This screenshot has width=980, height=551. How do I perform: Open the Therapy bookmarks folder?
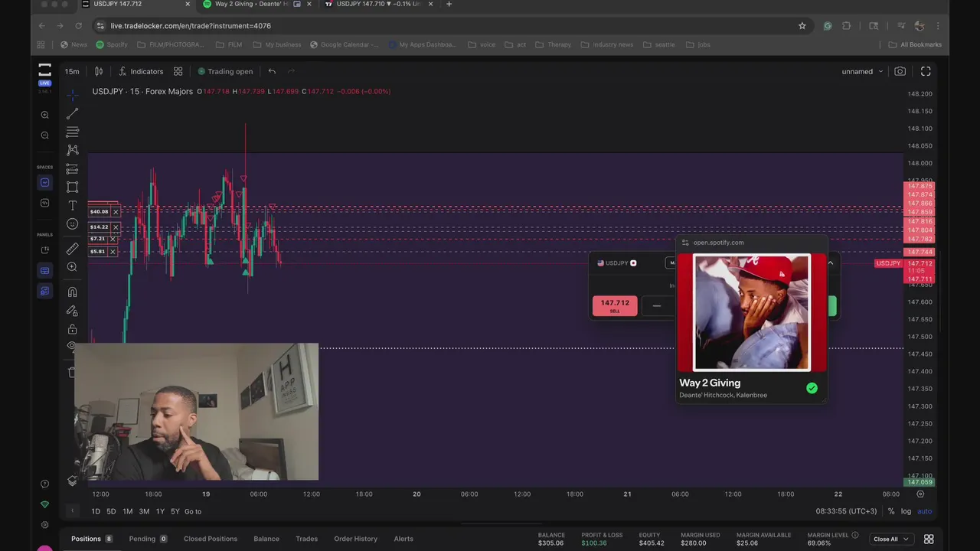(x=554, y=44)
